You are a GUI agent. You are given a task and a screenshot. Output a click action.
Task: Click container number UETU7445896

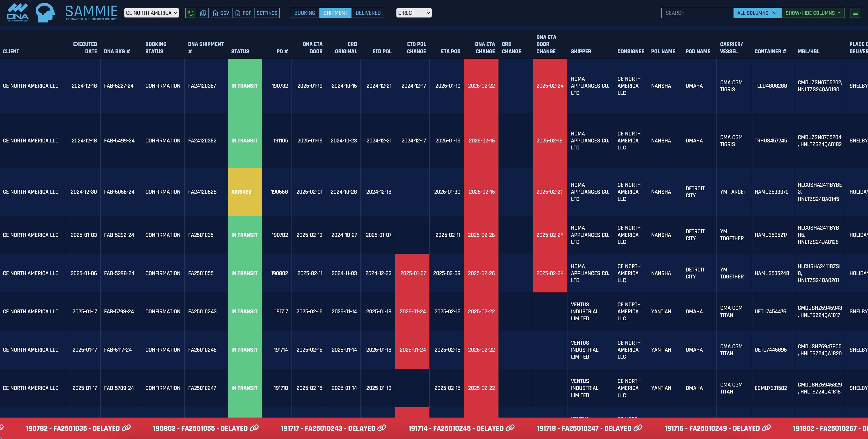pyautogui.click(x=770, y=350)
